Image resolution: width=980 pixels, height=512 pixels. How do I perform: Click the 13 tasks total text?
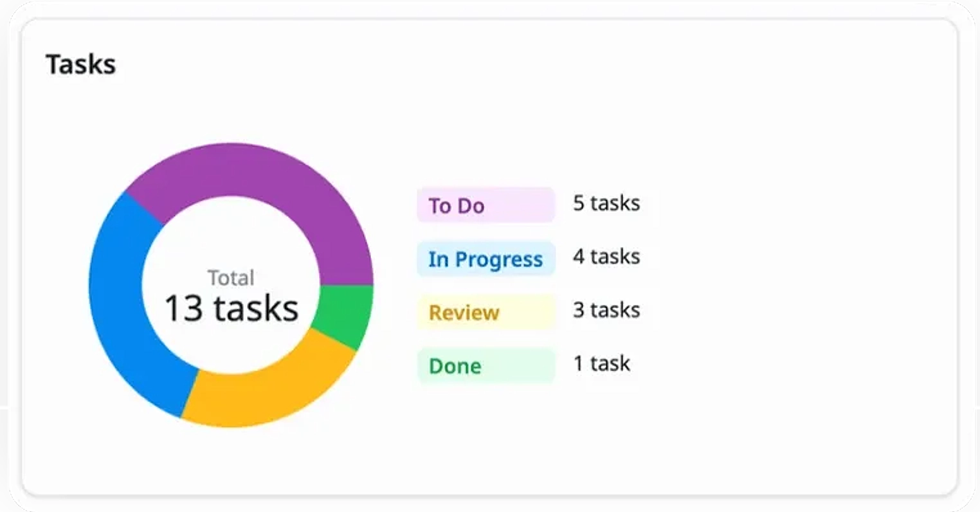coord(231,308)
